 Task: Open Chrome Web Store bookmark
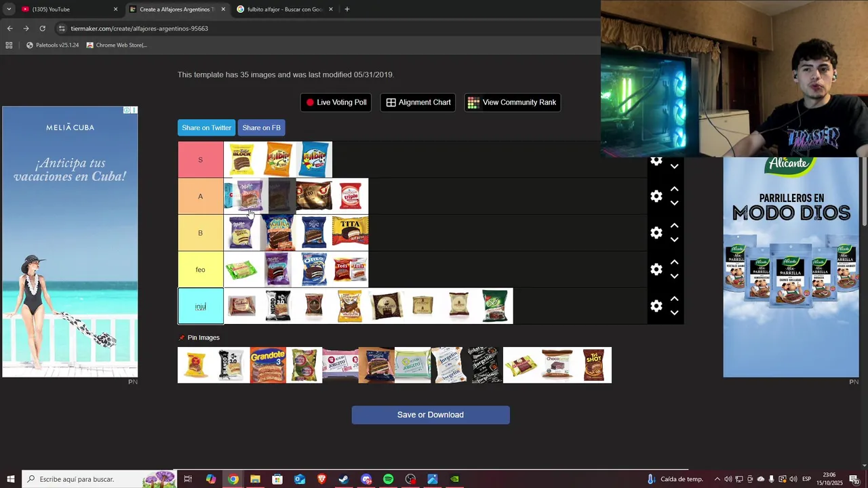point(117,45)
